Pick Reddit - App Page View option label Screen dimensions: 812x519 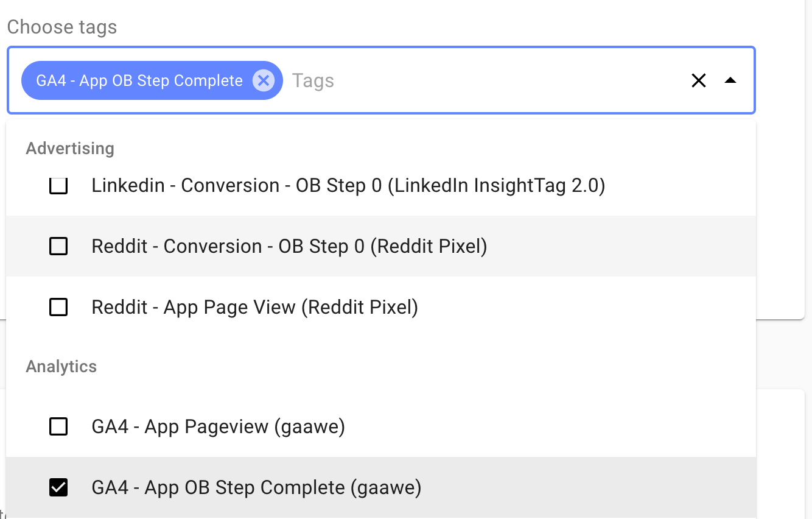coord(254,307)
